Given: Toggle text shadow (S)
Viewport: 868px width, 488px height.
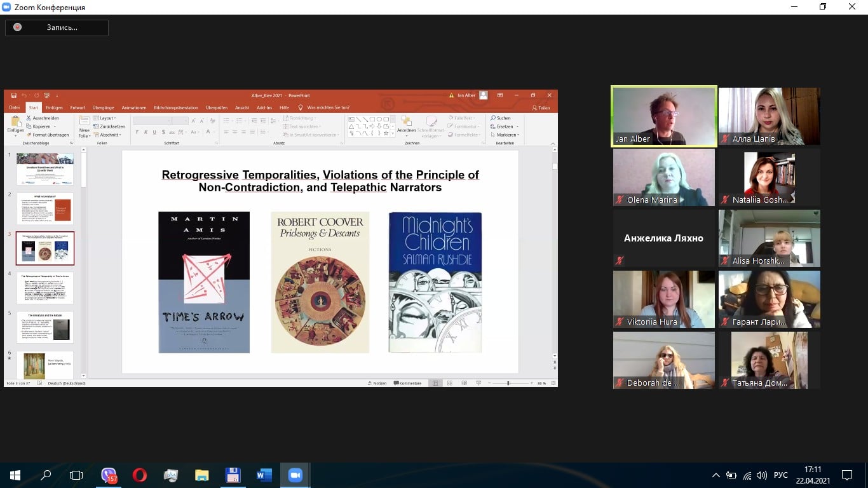Looking at the screenshot, I should 162,132.
